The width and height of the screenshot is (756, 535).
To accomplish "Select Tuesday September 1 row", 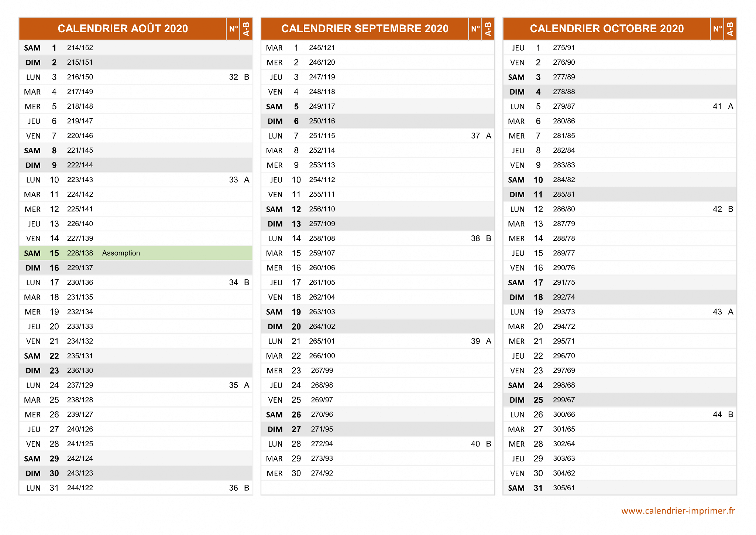I will point(378,48).
